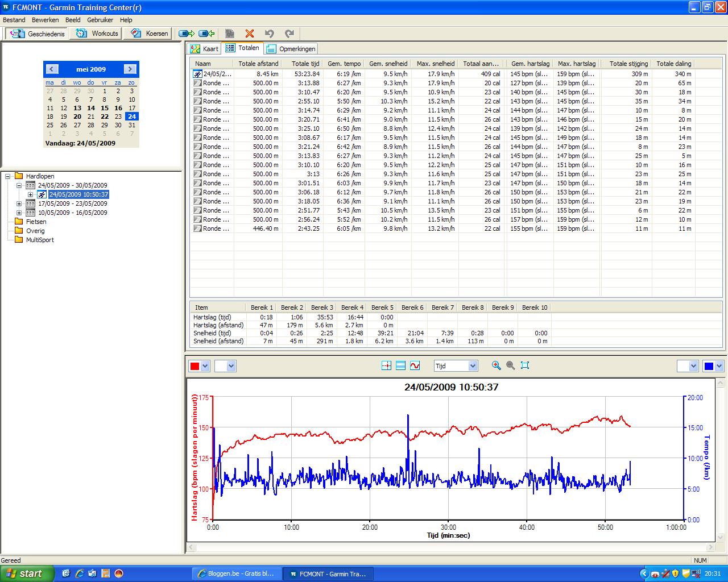Screen dimensions: 728x582
Task: Click the fit-to-window chart zoom icon
Action: 525,365
